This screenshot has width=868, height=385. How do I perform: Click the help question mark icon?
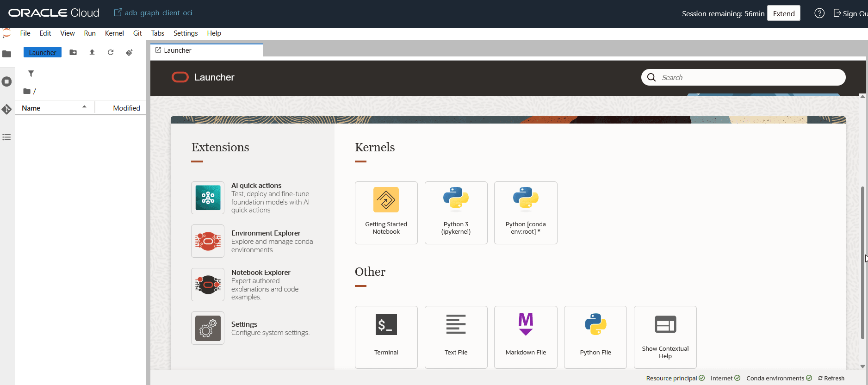[819, 13]
